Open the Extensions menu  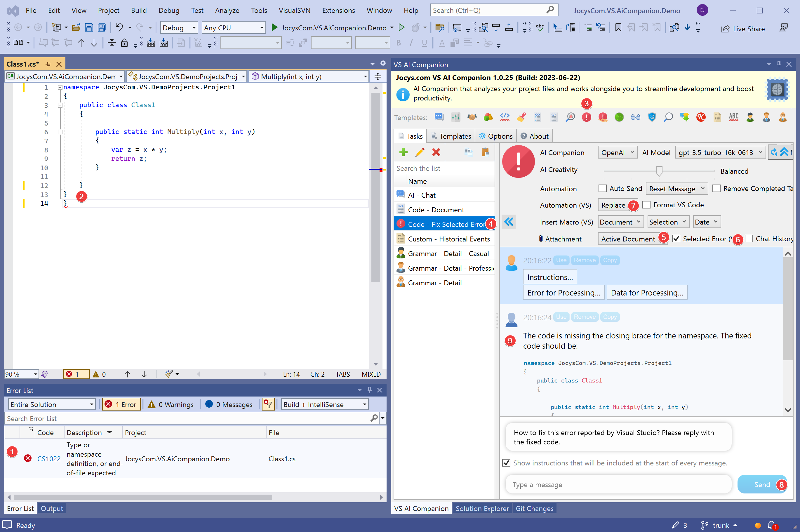pos(338,11)
